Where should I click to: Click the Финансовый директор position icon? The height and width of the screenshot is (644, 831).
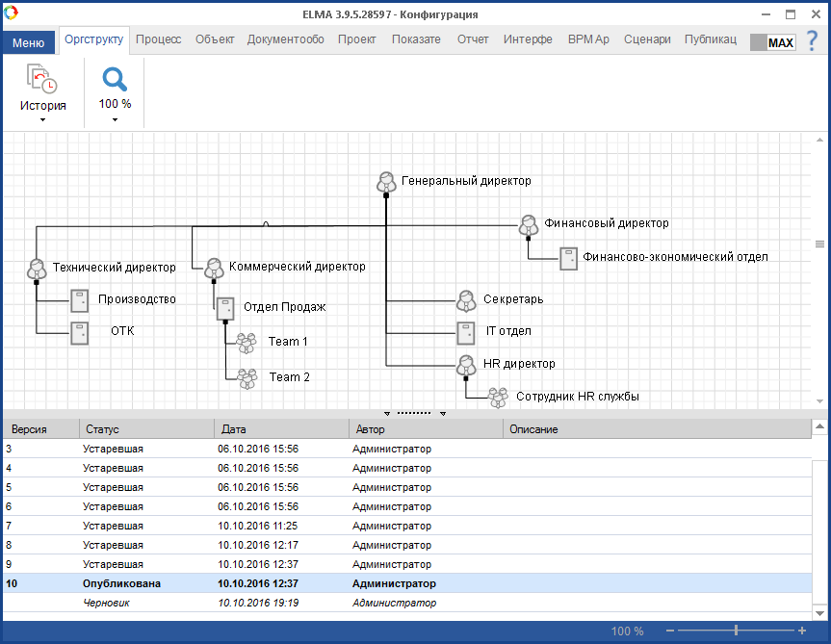529,223
